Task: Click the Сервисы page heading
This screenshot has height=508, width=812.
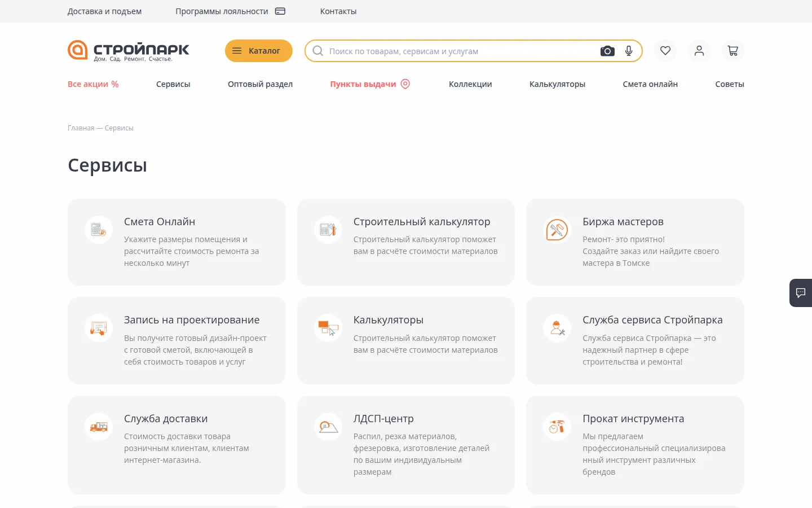Action: point(107,165)
